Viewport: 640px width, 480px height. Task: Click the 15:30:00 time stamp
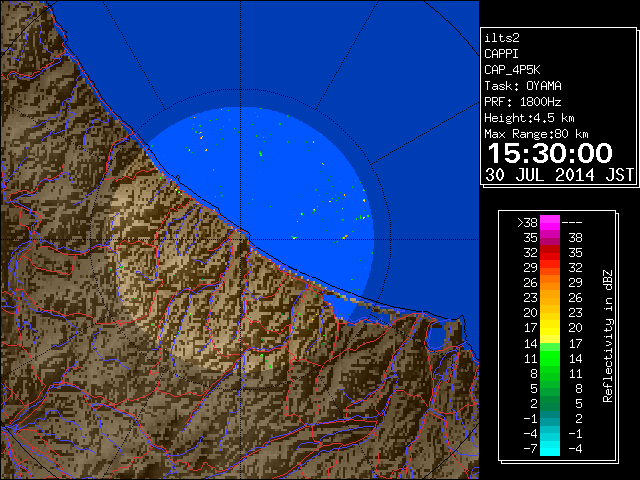(550, 153)
